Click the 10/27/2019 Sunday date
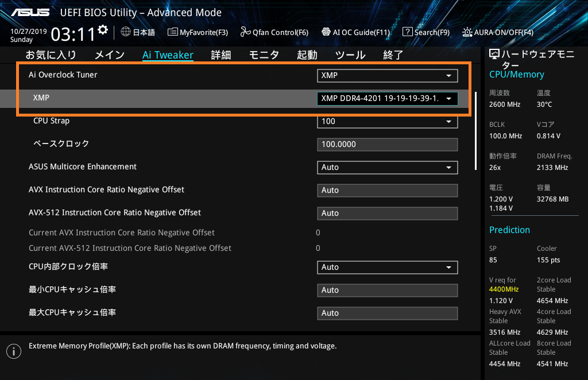 click(x=29, y=35)
